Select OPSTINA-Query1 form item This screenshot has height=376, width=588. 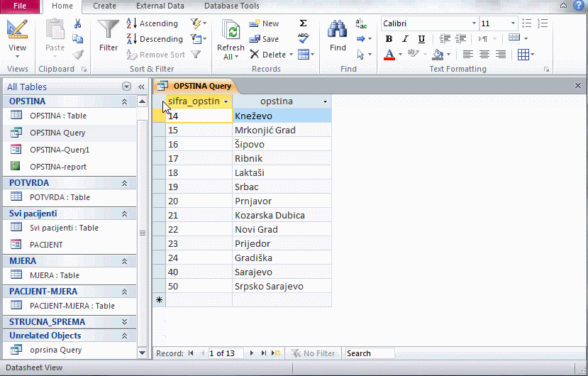pos(60,150)
